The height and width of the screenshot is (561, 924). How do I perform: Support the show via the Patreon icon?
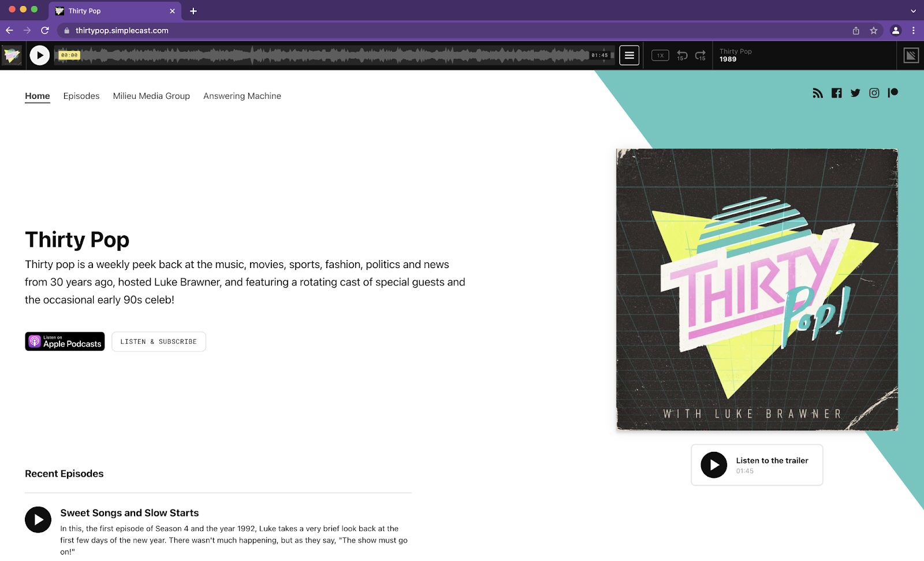pyautogui.click(x=893, y=92)
